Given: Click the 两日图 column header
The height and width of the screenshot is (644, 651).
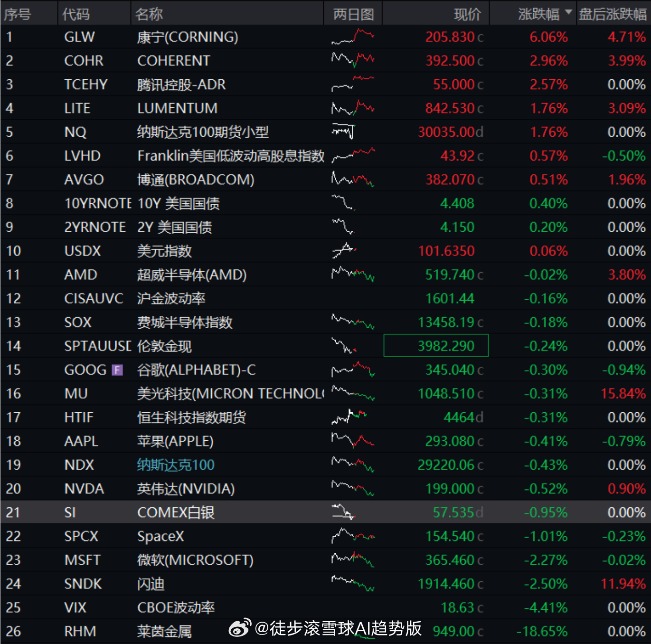Looking at the screenshot, I should point(353,14).
